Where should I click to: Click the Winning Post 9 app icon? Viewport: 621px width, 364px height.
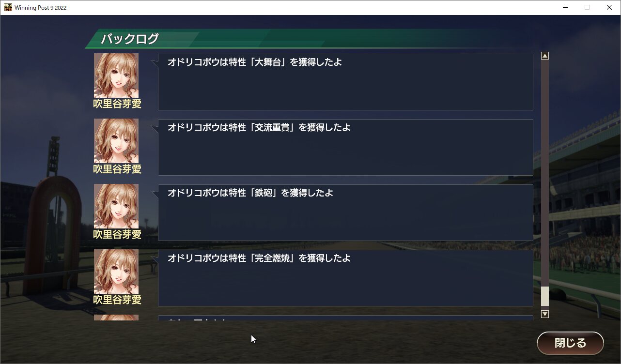(x=8, y=7)
